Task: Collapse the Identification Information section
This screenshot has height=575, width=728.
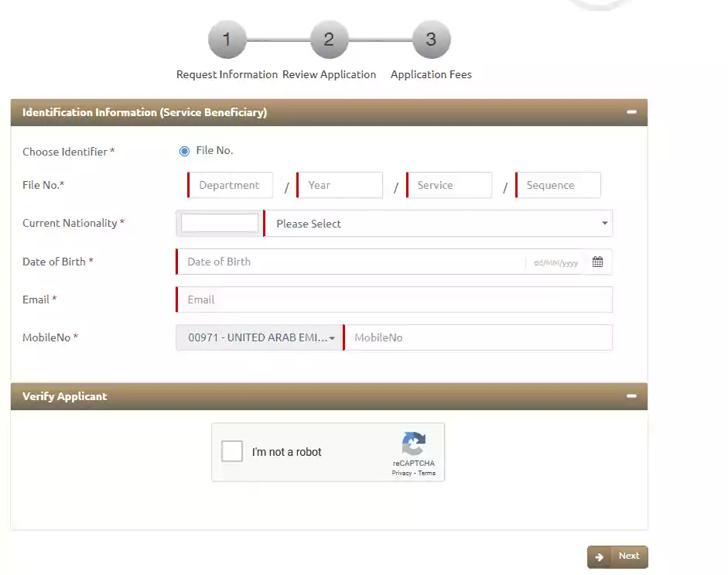Action: point(631,112)
